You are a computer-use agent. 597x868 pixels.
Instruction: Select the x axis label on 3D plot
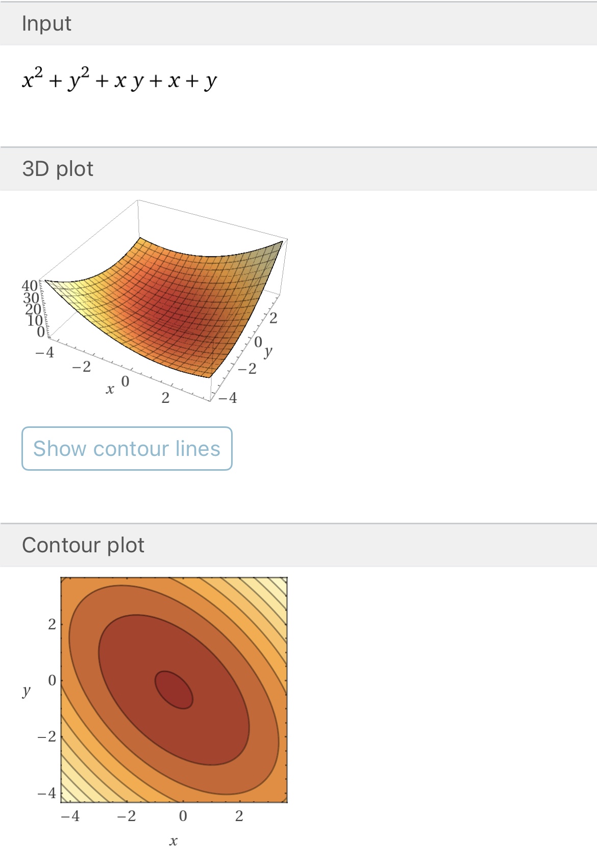coord(110,390)
